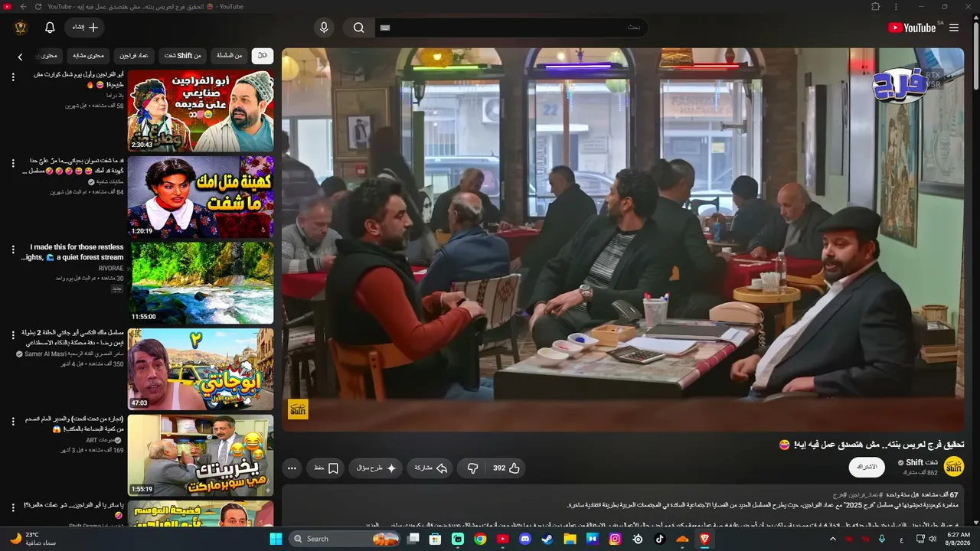This screenshot has height=551, width=980.
Task: Switch to Brave on the taskbar
Action: [704, 539]
